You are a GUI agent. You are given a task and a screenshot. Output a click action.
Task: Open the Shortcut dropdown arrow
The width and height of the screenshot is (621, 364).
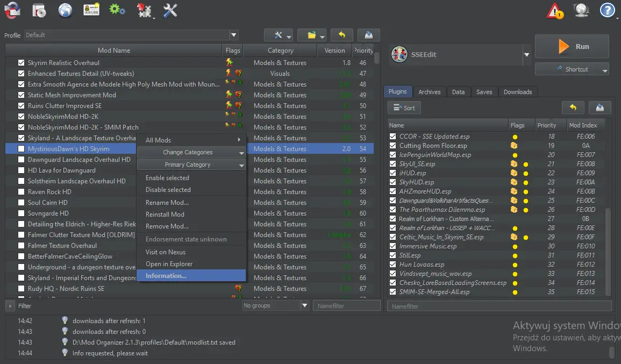(x=605, y=70)
